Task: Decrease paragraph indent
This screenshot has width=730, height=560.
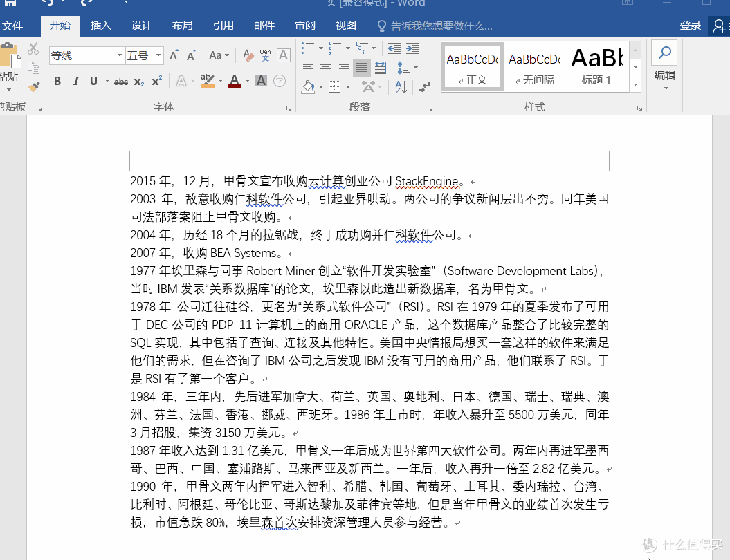Action: (x=394, y=48)
